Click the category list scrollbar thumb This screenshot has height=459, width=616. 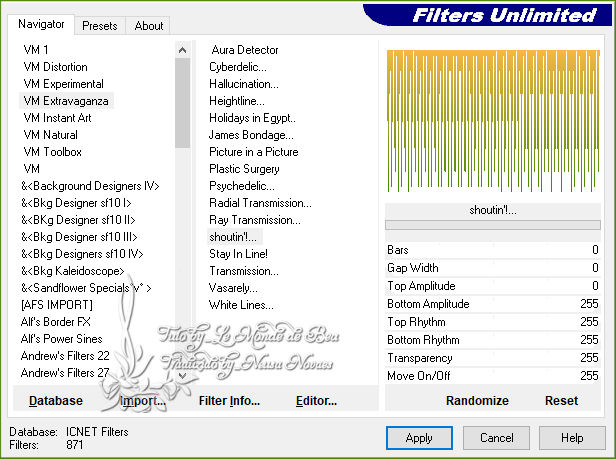(182, 103)
